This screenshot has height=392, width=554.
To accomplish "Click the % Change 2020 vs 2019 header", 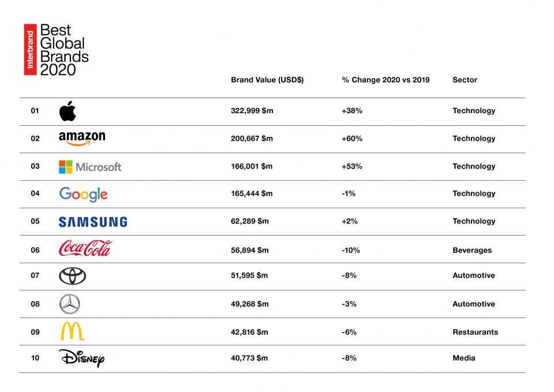I will (x=385, y=80).
